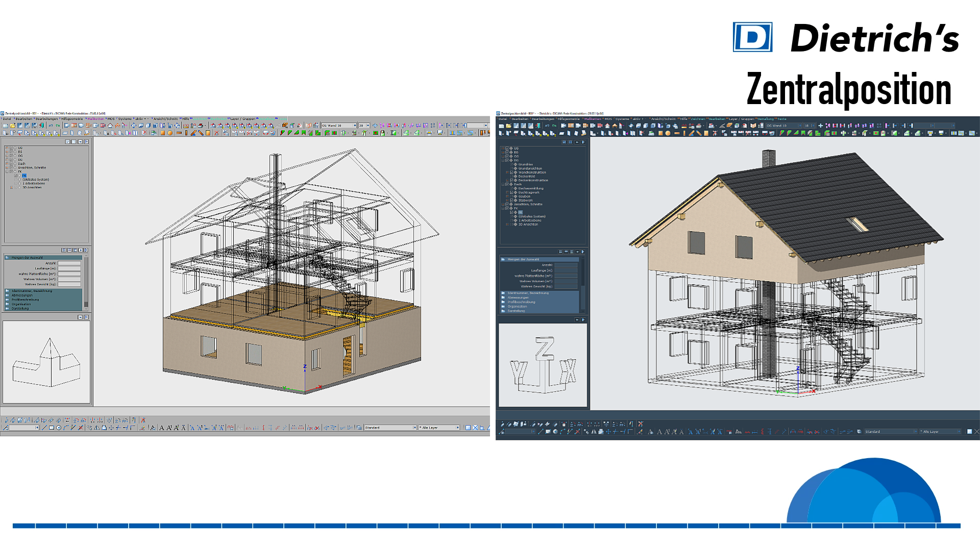Select the rectangle drawing tool in the left bottom toolbar

click(x=52, y=428)
